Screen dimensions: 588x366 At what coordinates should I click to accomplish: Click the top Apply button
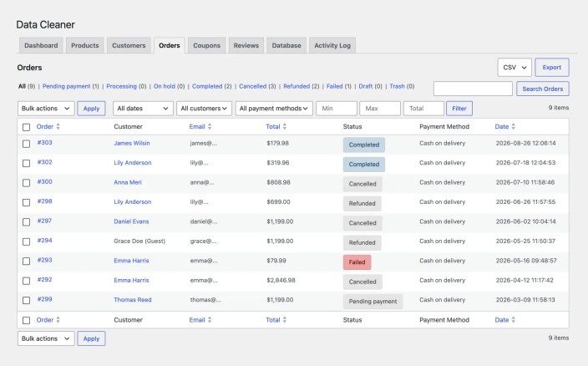tap(92, 109)
